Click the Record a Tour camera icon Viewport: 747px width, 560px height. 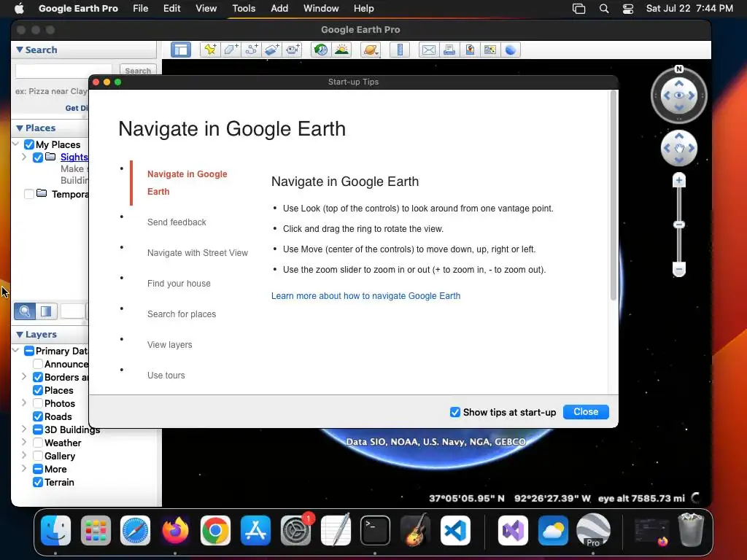(x=293, y=50)
